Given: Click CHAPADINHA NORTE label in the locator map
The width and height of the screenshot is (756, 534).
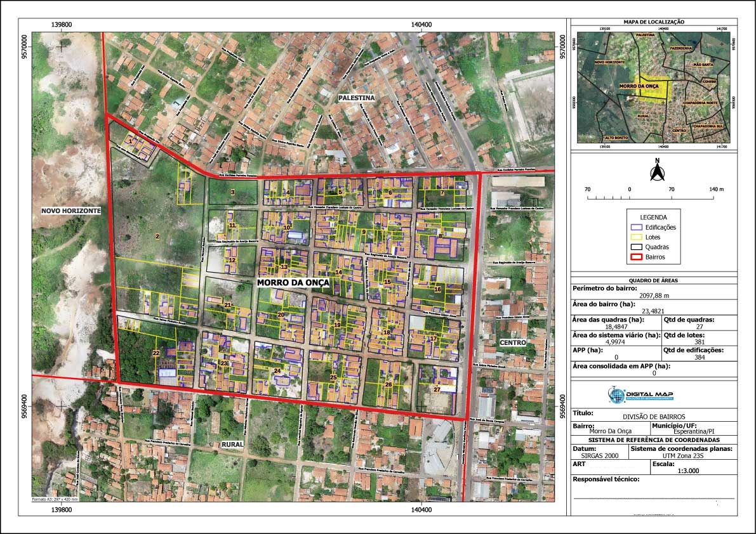Looking at the screenshot, I should coord(700,103).
